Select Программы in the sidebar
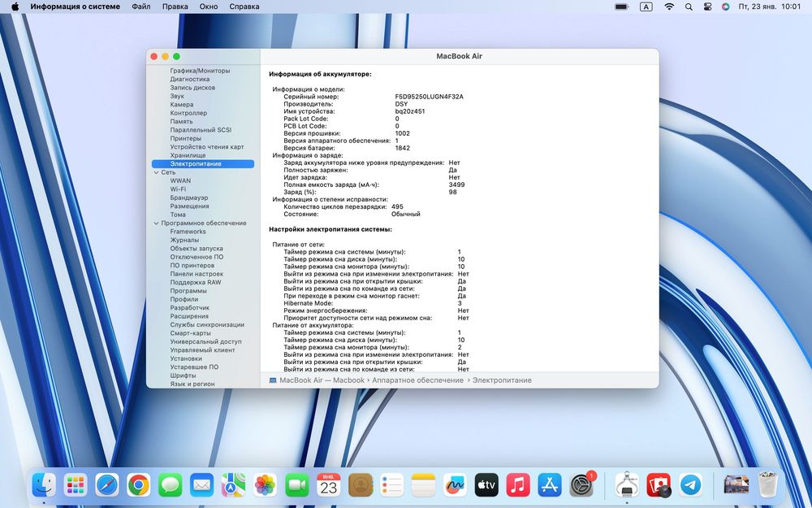The height and width of the screenshot is (508, 812). [188, 291]
